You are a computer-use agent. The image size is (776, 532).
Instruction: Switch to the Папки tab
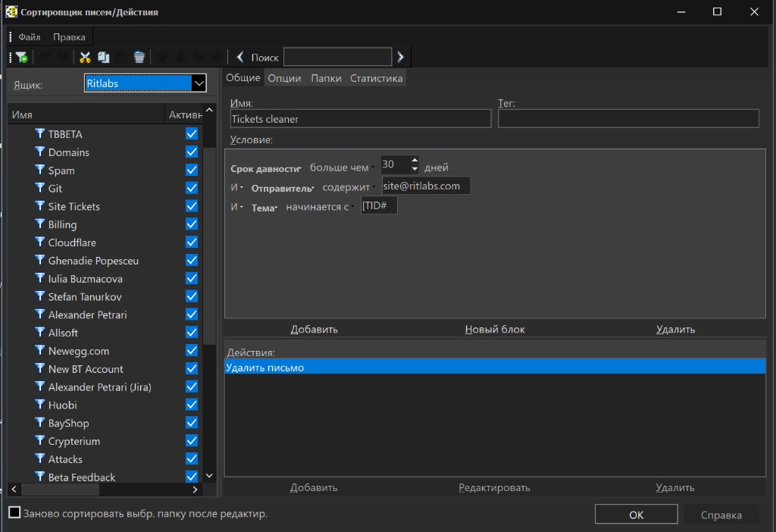pos(326,78)
